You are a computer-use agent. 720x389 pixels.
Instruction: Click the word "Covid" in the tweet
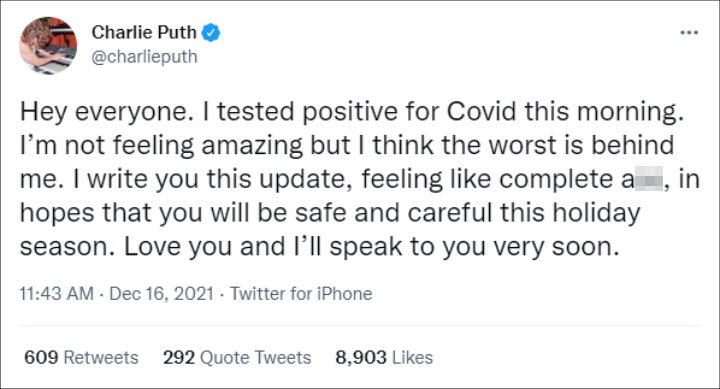(481, 111)
